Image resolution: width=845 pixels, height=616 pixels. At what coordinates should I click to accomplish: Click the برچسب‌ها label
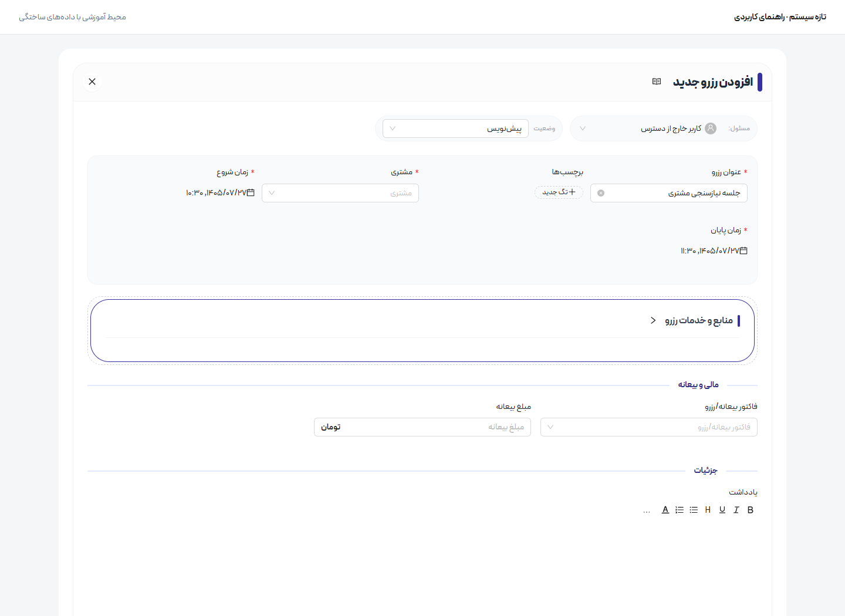click(x=567, y=172)
